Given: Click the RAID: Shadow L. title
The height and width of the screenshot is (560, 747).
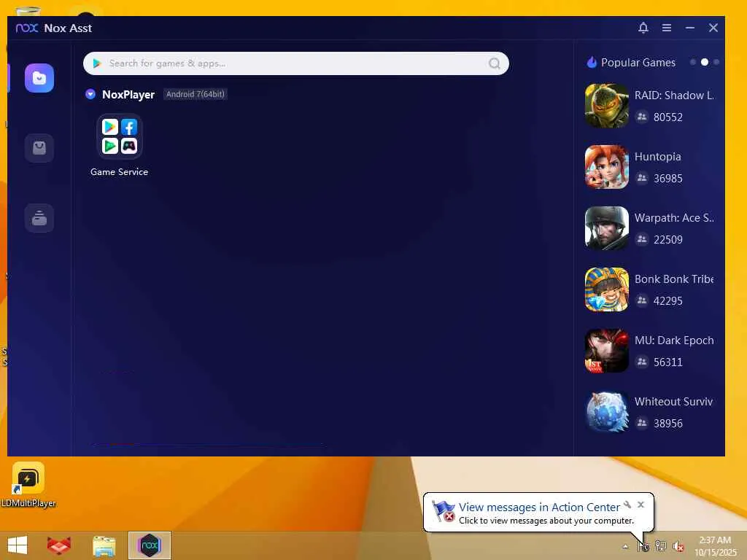Looking at the screenshot, I should 674,96.
